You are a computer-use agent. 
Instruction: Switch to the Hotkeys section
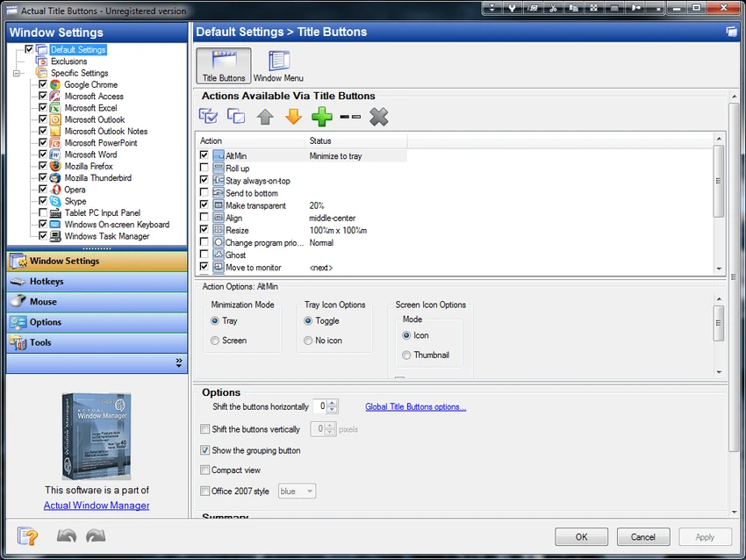point(97,281)
